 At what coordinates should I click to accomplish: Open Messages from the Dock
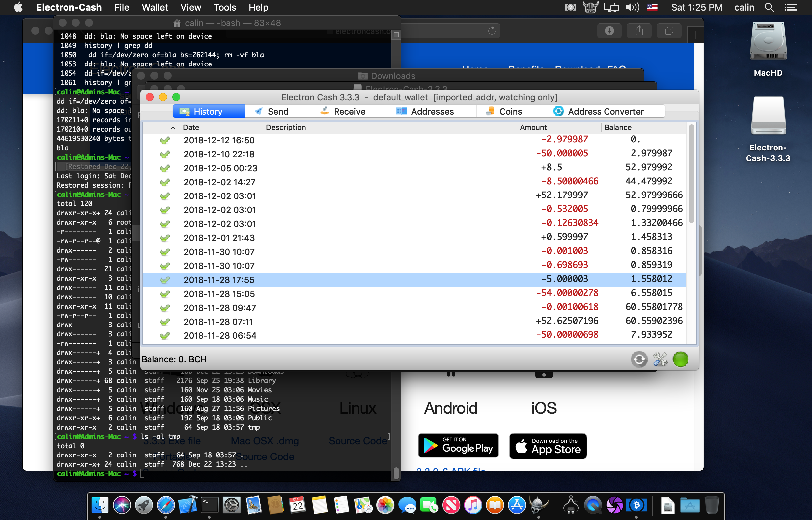pos(407,505)
